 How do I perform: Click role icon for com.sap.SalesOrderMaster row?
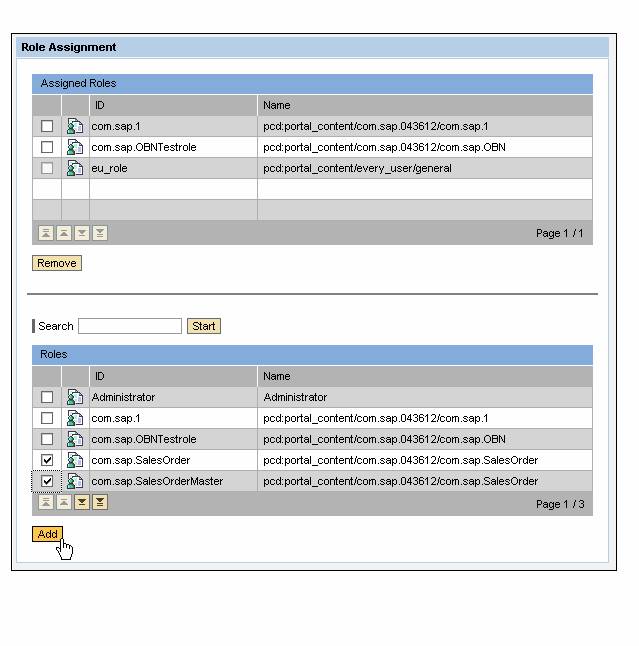point(75,482)
